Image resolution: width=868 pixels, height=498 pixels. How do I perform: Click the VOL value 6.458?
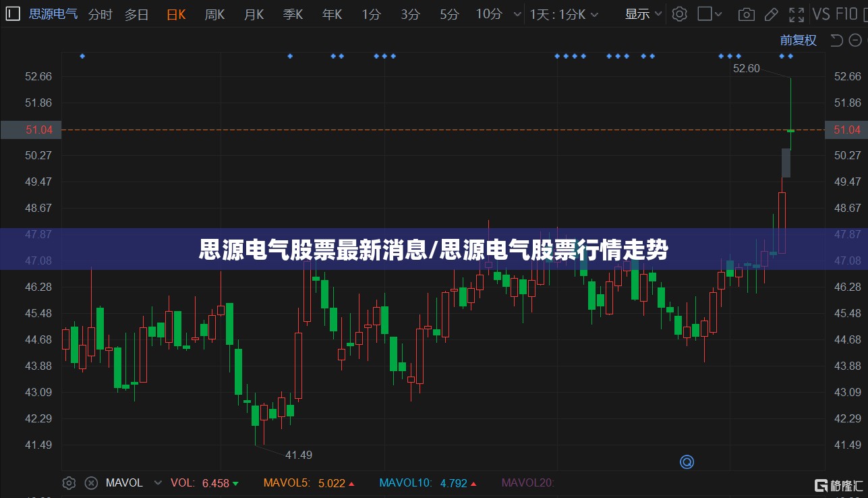click(x=216, y=483)
